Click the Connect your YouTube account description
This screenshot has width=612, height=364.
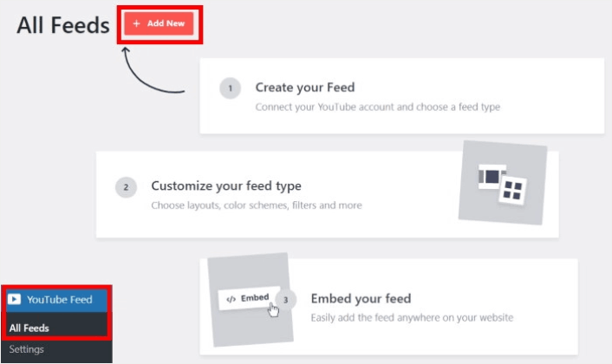coord(378,107)
